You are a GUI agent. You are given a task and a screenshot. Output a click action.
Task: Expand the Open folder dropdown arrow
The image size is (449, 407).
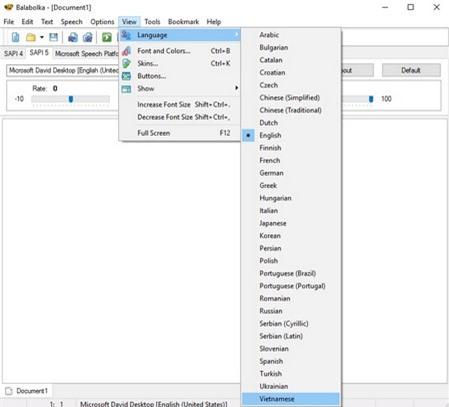42,37
